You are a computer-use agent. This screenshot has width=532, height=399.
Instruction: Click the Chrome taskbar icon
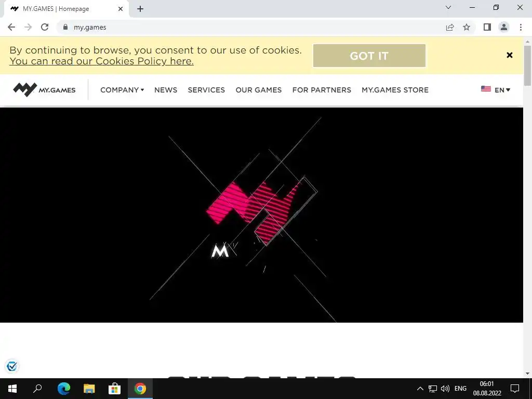pos(140,389)
